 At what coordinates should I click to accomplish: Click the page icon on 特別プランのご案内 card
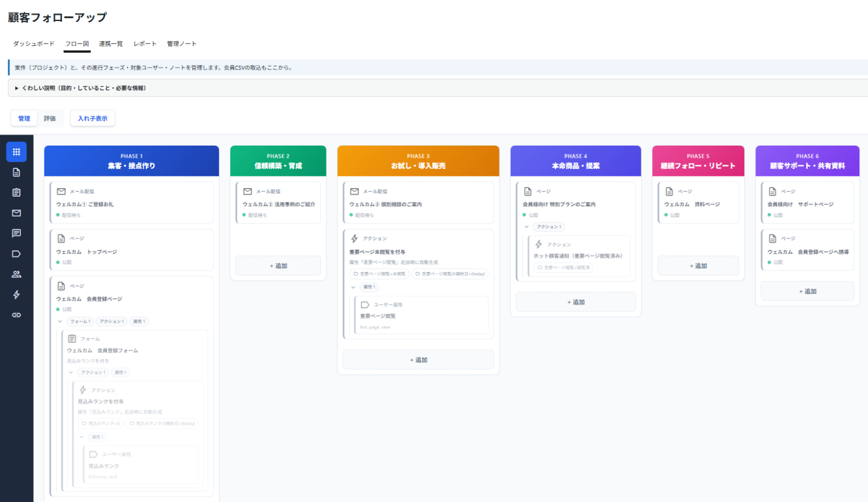[528, 192]
